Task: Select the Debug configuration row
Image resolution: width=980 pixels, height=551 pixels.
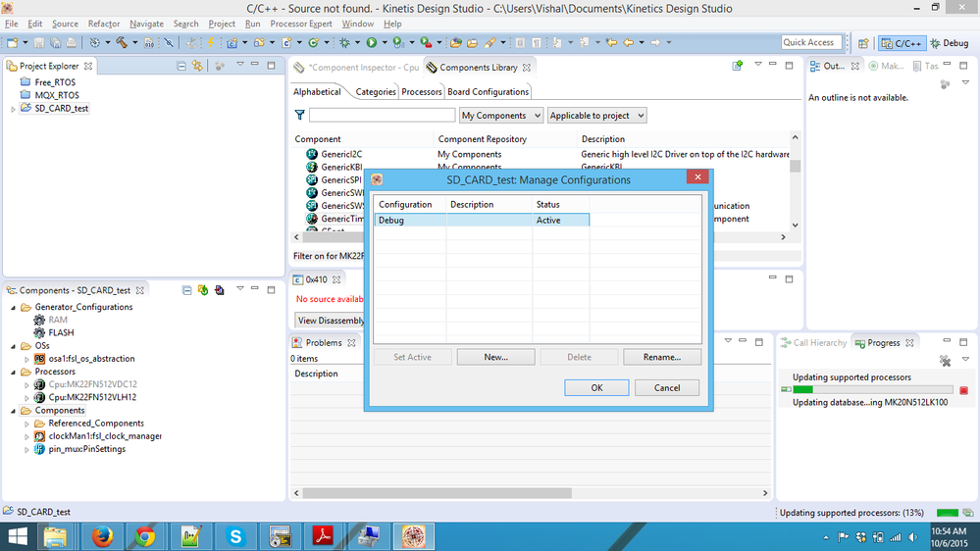Action: point(482,220)
